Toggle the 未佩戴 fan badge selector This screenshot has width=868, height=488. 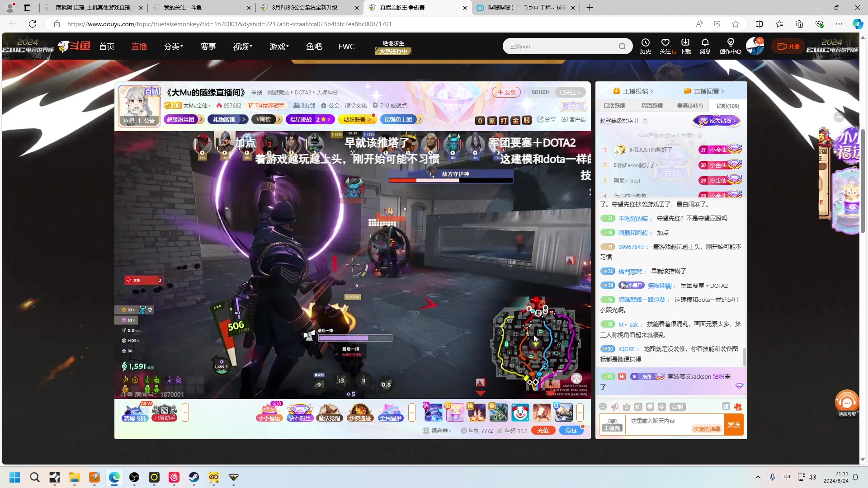pyautogui.click(x=612, y=425)
